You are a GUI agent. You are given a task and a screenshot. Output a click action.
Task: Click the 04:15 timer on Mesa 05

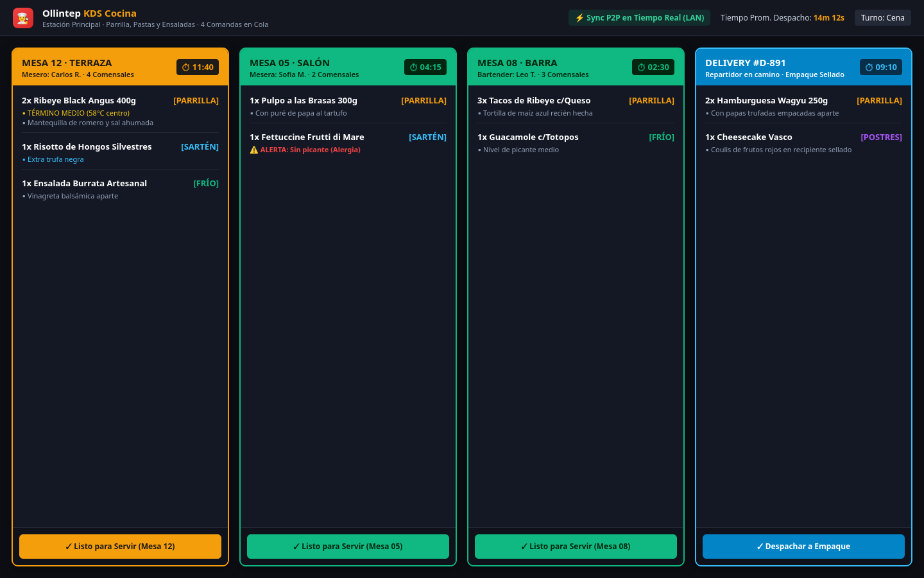click(x=425, y=67)
